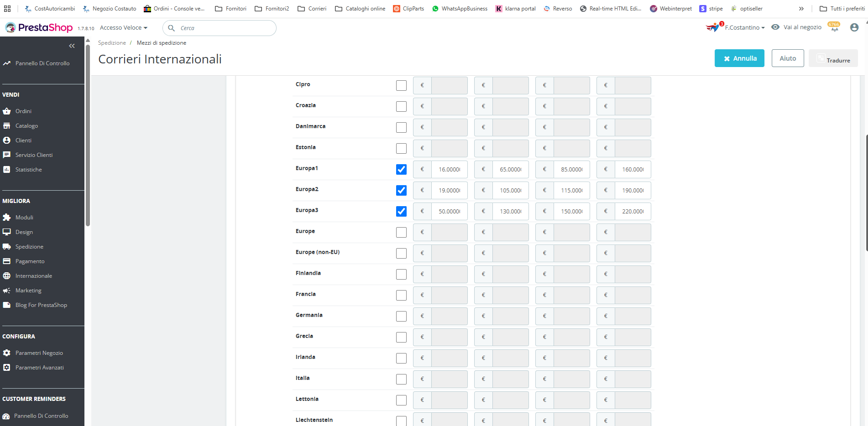The width and height of the screenshot is (868, 426).
Task: Open the Internazionale globe icon
Action: tap(6, 276)
